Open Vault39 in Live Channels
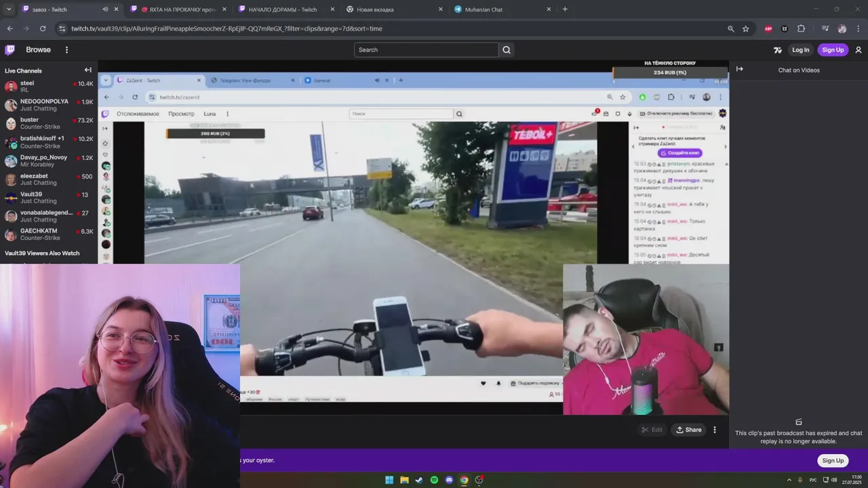The width and height of the screenshot is (868, 488). coord(49,197)
